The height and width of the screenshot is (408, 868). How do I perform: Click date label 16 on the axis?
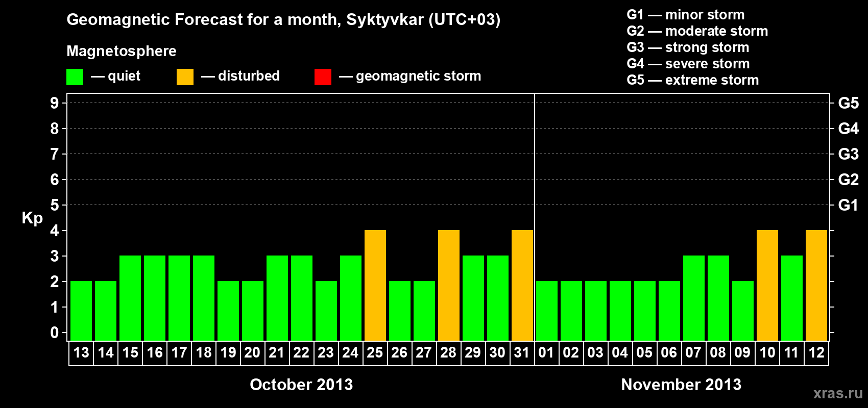point(155,352)
